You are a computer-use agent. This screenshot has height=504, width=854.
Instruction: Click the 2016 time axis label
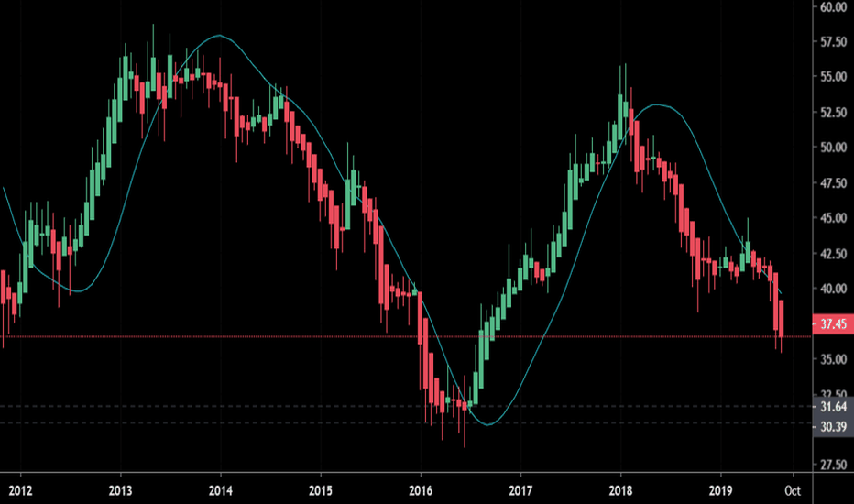(x=421, y=491)
